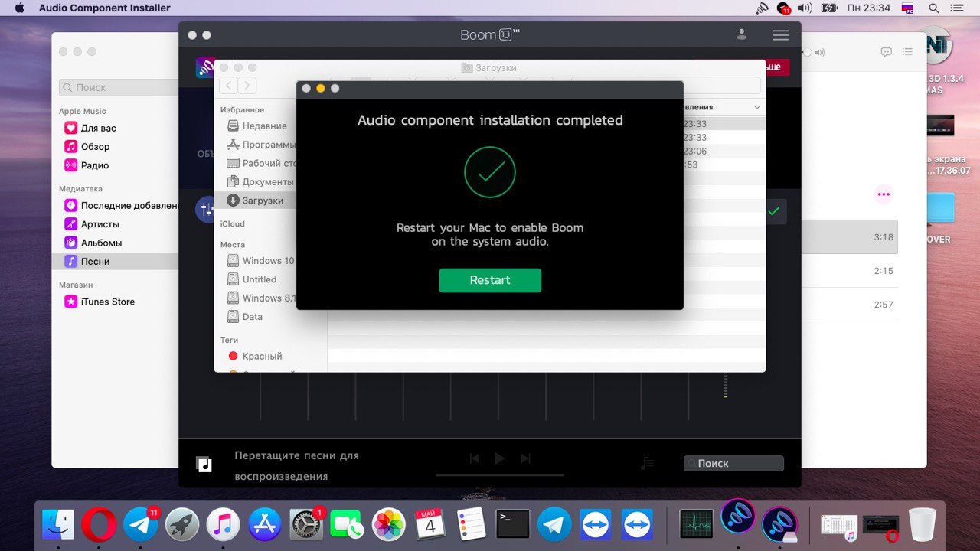Adjust the Music volume slider knob
The height and width of the screenshot is (551, 980).
pyautogui.click(x=806, y=52)
